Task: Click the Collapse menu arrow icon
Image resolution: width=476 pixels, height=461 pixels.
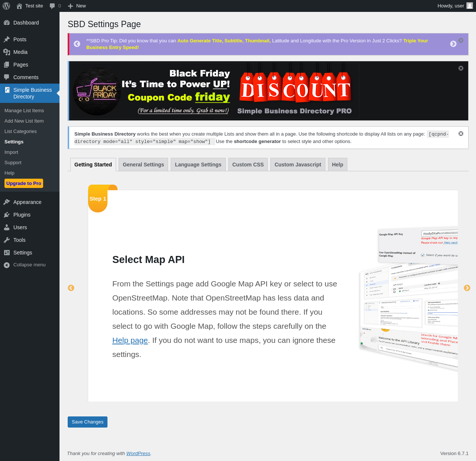Action: point(7,265)
